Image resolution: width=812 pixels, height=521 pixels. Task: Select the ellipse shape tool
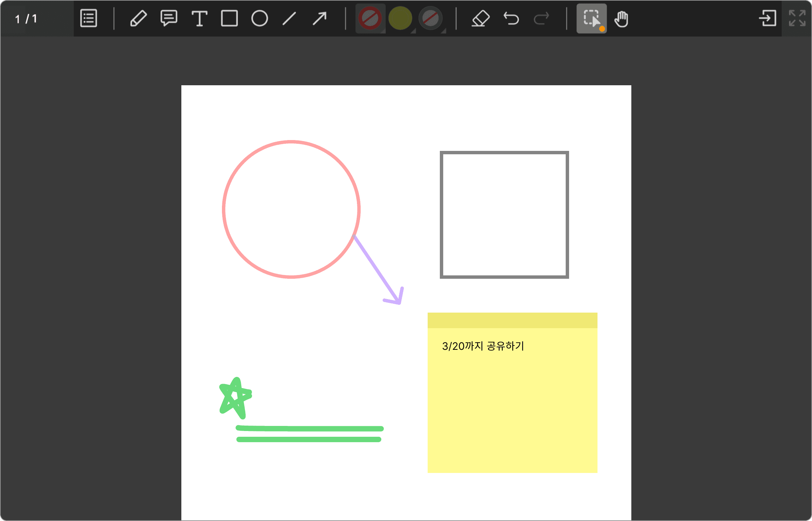[260, 19]
